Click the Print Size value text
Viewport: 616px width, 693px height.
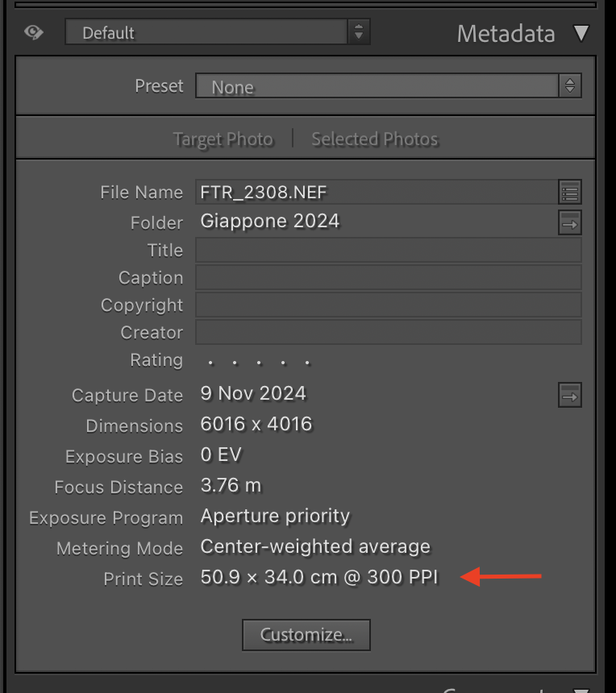(319, 577)
